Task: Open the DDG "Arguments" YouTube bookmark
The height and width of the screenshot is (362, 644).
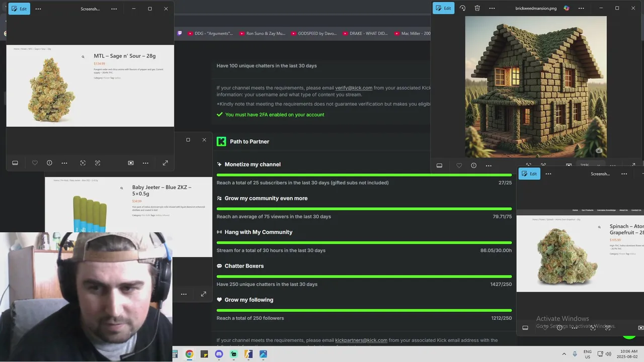Action: [x=210, y=34]
